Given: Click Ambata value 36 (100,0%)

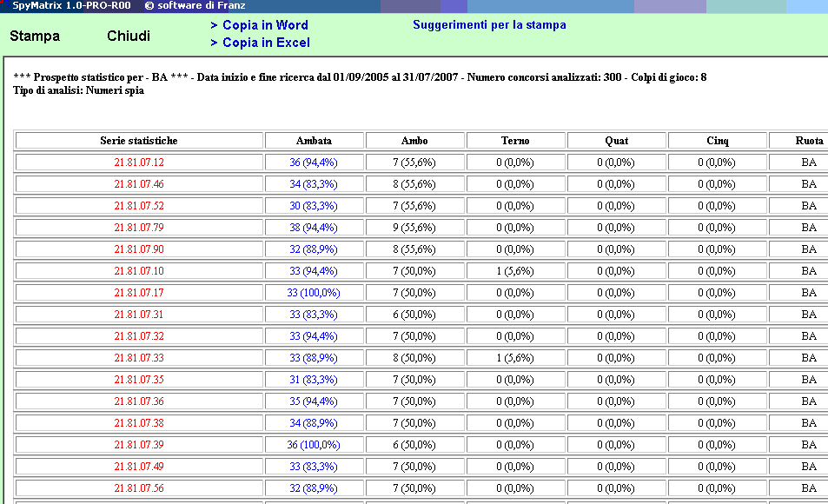Looking at the screenshot, I should click(314, 444).
